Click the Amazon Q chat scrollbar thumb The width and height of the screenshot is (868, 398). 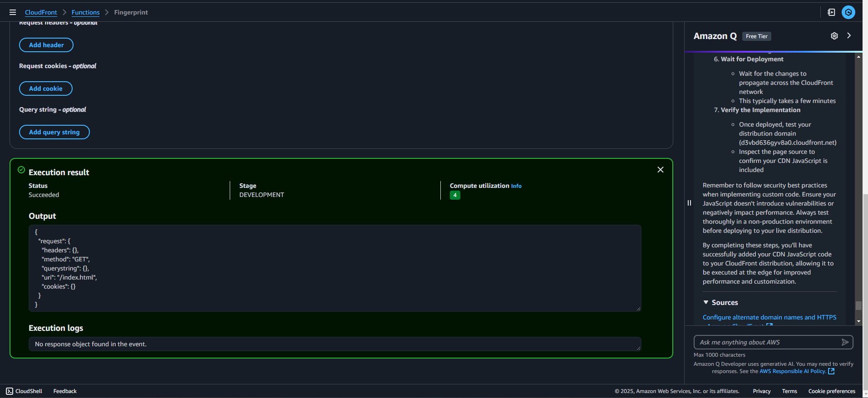[858, 306]
